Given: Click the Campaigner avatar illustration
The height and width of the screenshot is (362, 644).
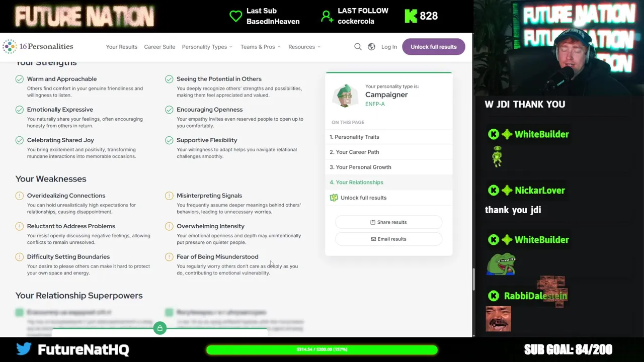Looking at the screenshot, I should click(345, 96).
